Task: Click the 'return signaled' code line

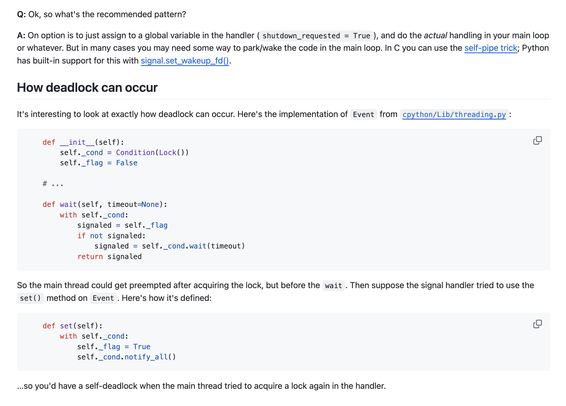Action: 109,256
